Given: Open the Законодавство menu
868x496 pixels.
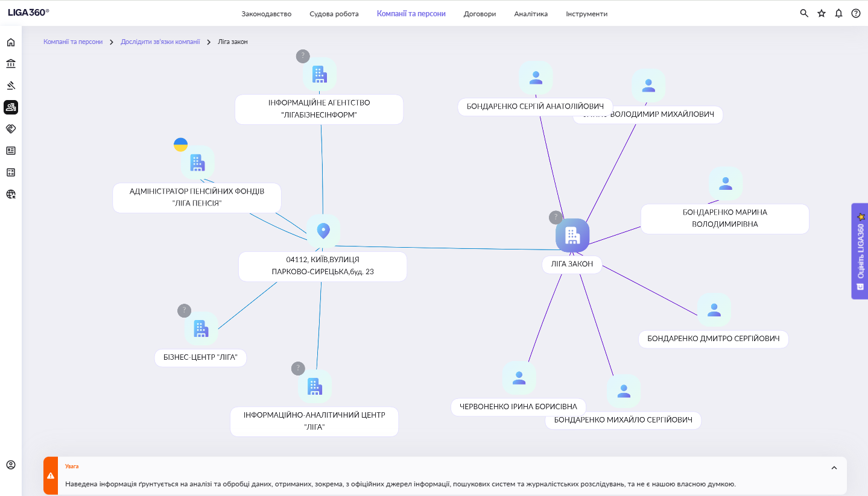Looking at the screenshot, I should [x=267, y=14].
